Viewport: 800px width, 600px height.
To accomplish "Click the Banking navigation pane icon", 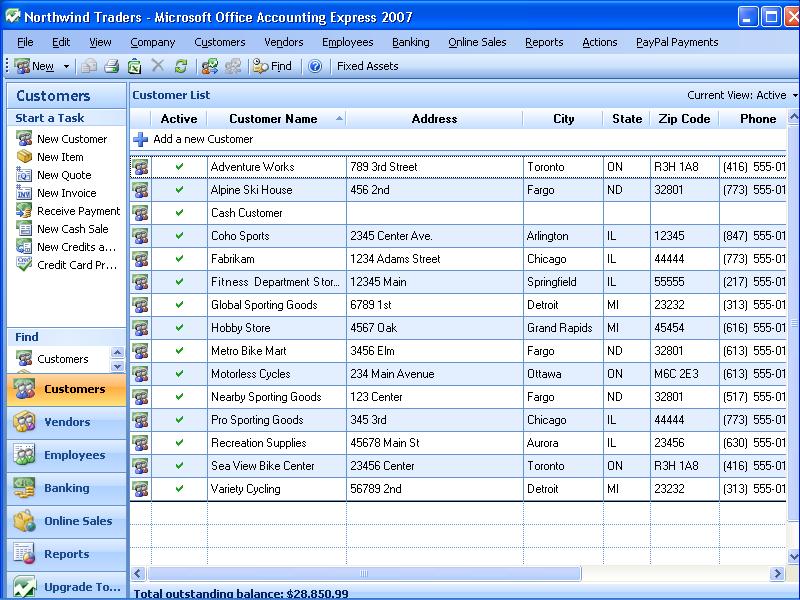I will pyautogui.click(x=25, y=488).
